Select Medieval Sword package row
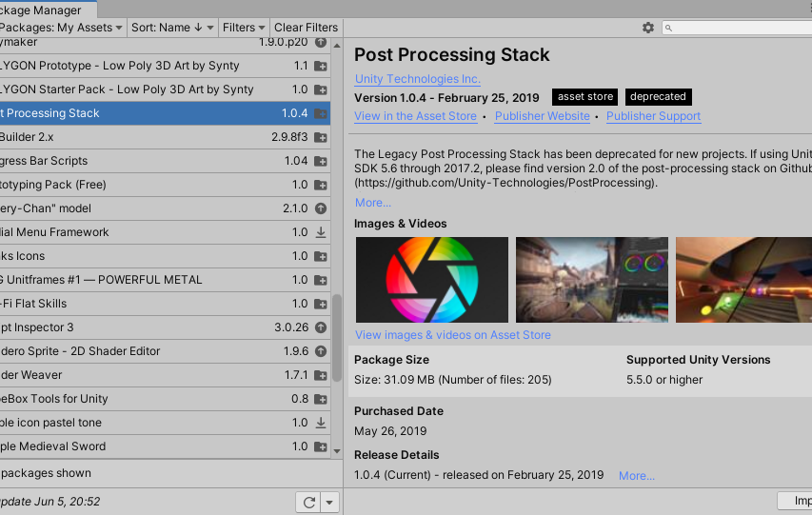 (x=165, y=446)
